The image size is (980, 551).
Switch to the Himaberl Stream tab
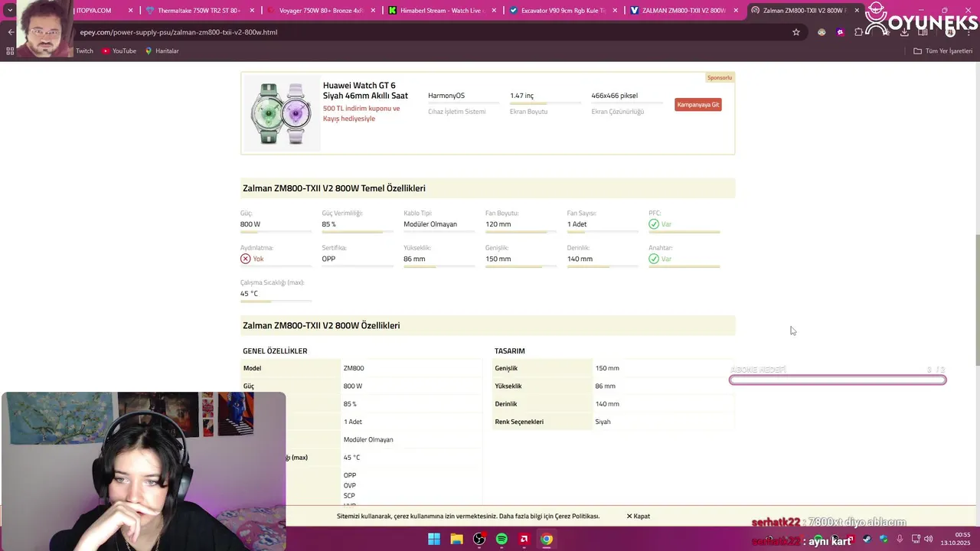click(442, 11)
